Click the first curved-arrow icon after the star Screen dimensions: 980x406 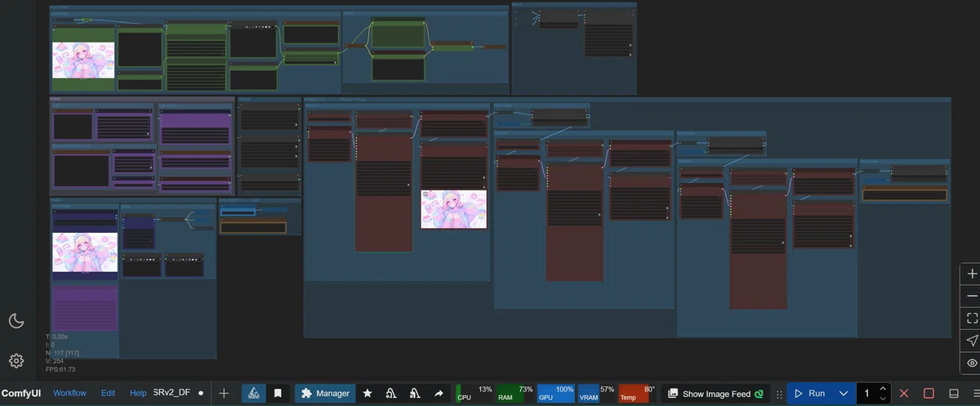(391, 393)
